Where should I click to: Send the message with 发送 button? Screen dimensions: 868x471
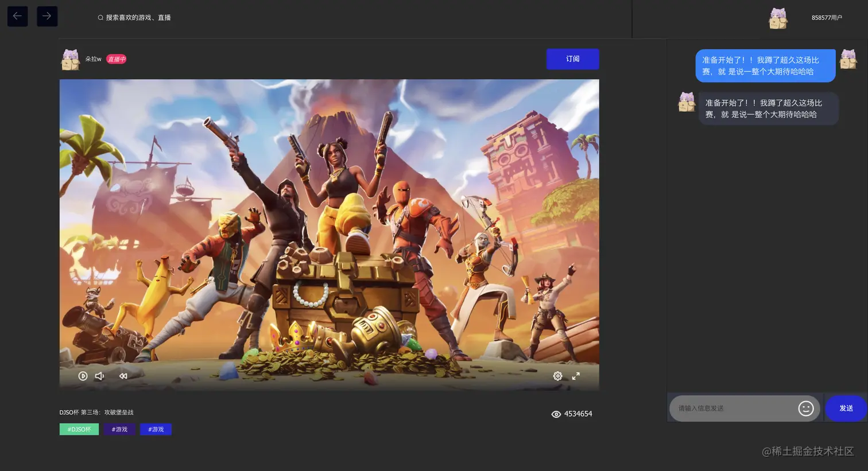tap(846, 408)
